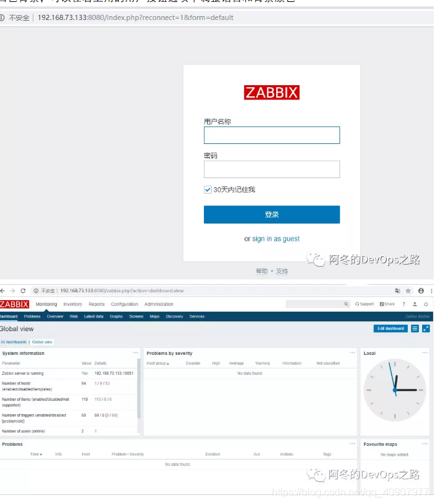Click the translate page icon in address bar

click(398, 291)
